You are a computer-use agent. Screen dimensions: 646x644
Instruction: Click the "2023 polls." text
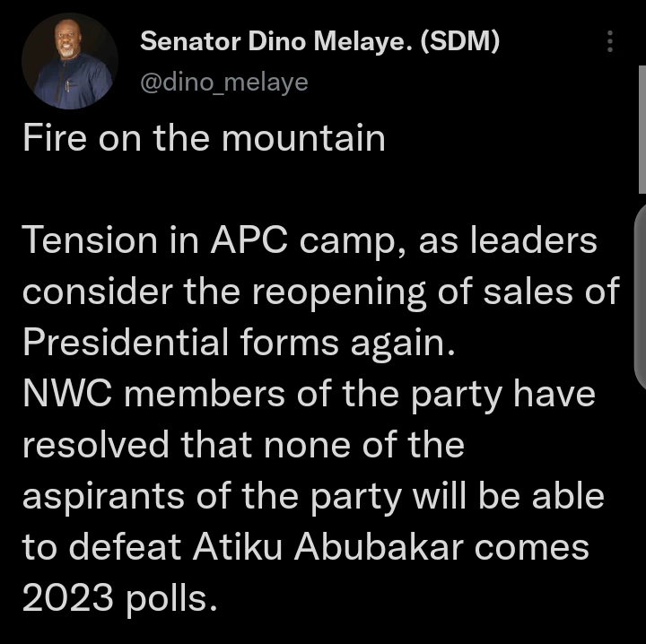tap(120, 598)
